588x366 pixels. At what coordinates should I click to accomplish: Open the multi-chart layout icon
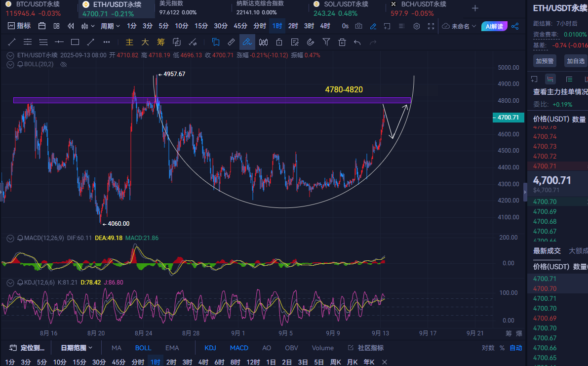click(x=57, y=26)
